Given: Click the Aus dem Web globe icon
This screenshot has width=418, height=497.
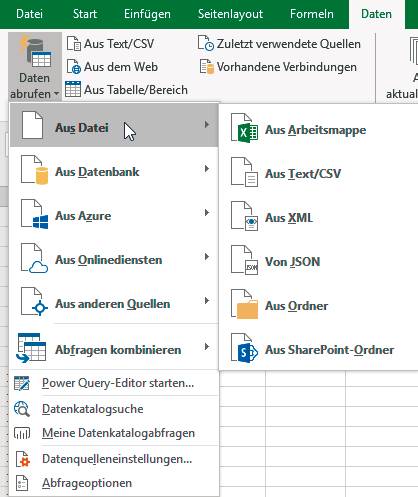Looking at the screenshot, I should pos(74,66).
